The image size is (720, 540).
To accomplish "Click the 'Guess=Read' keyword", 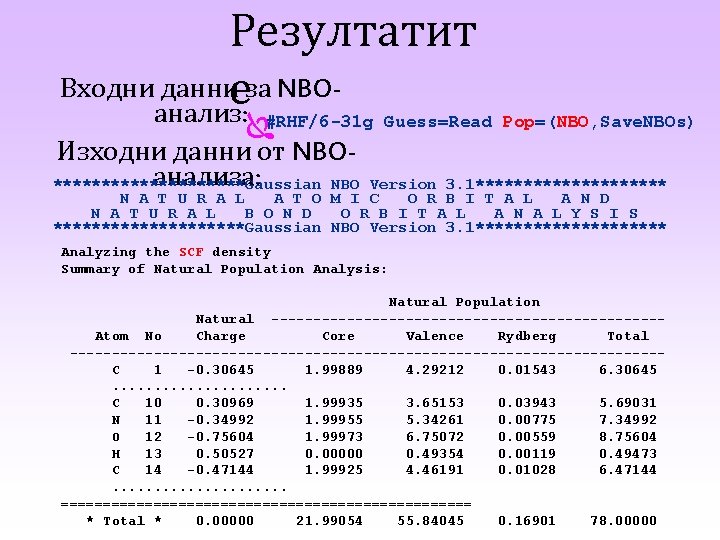I will point(438,122).
